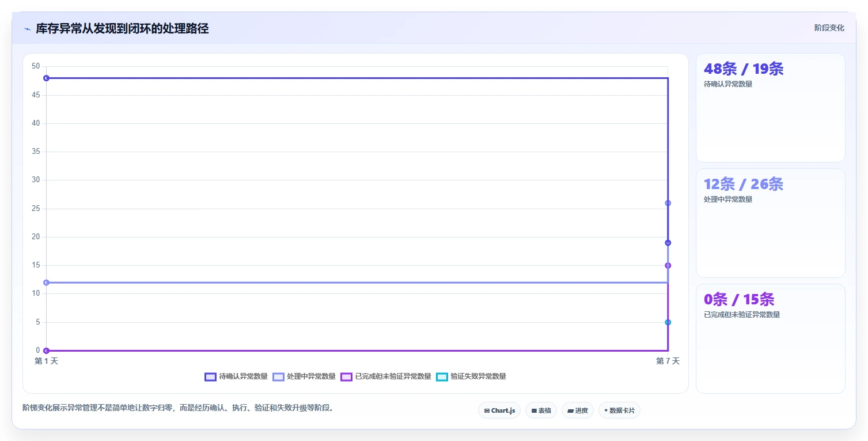Select the teal day 7 point at 5
The width and height of the screenshot is (868, 441).
pyautogui.click(x=668, y=322)
